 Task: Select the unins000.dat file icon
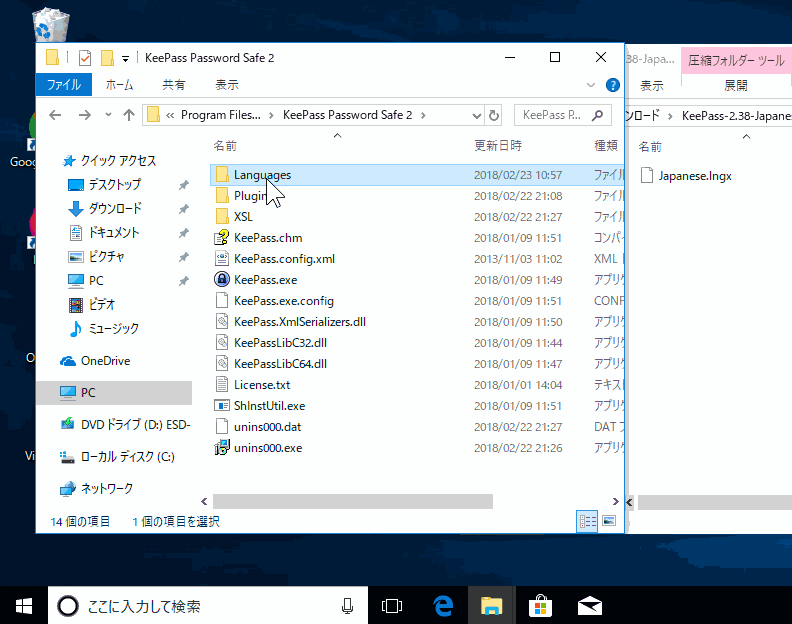click(222, 426)
